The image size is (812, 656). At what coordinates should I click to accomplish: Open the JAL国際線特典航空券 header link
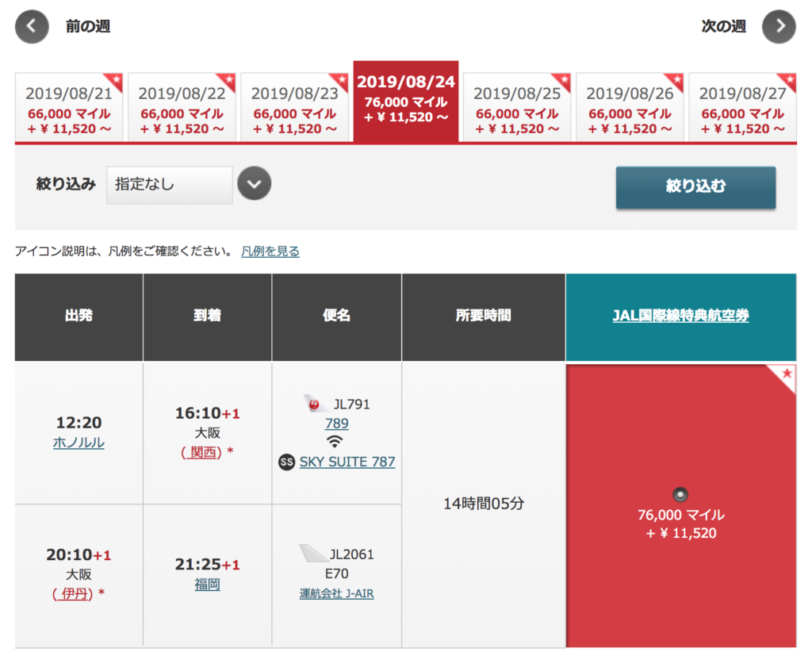(x=680, y=315)
